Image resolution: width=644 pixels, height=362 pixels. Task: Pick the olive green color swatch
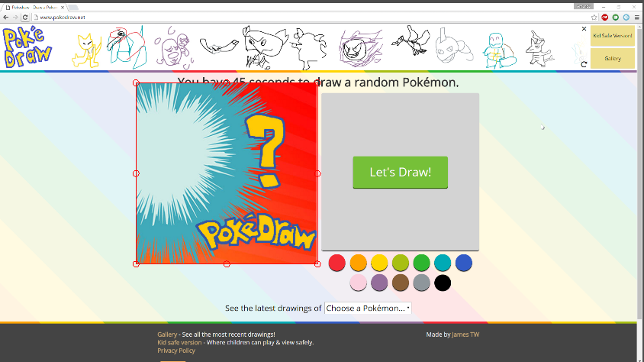401,263
